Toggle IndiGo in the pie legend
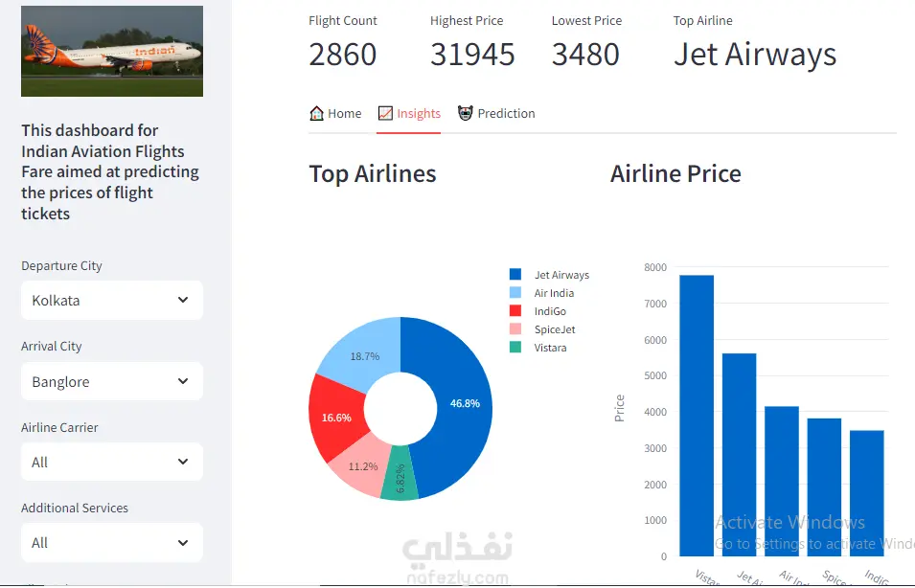This screenshot has width=915, height=588. click(550, 311)
